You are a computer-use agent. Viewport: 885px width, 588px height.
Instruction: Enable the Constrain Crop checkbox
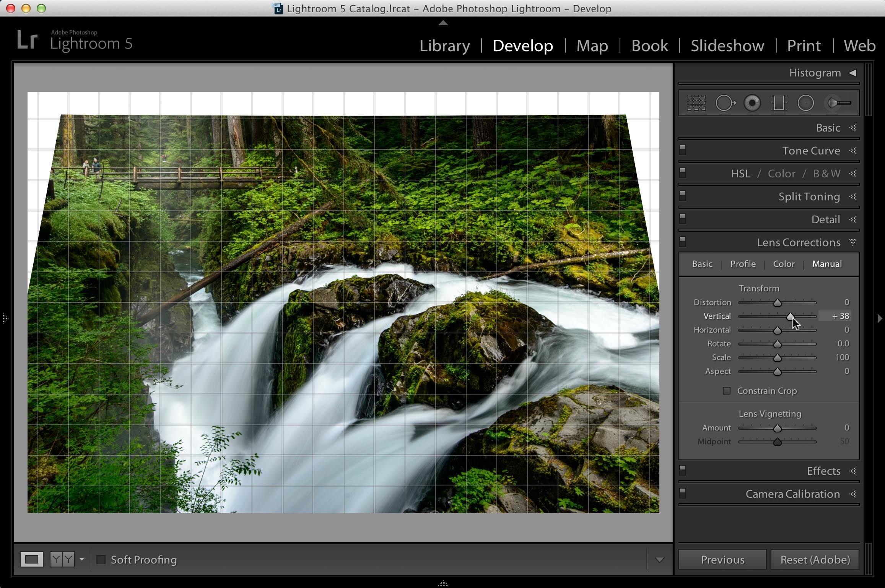coord(727,391)
